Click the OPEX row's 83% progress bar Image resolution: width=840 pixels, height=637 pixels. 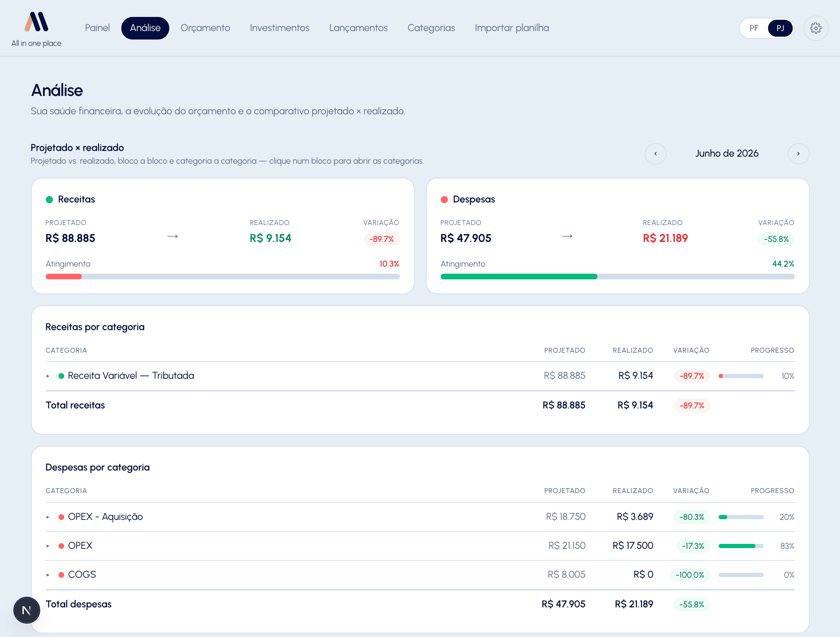741,545
